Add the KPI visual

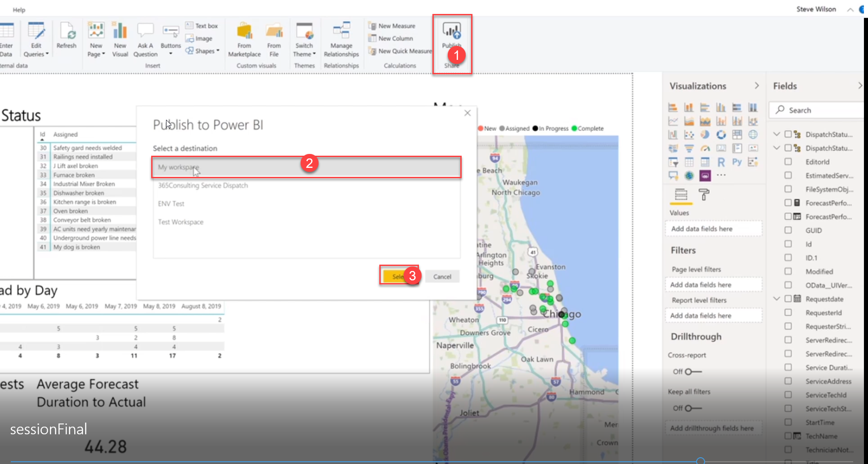point(753,148)
